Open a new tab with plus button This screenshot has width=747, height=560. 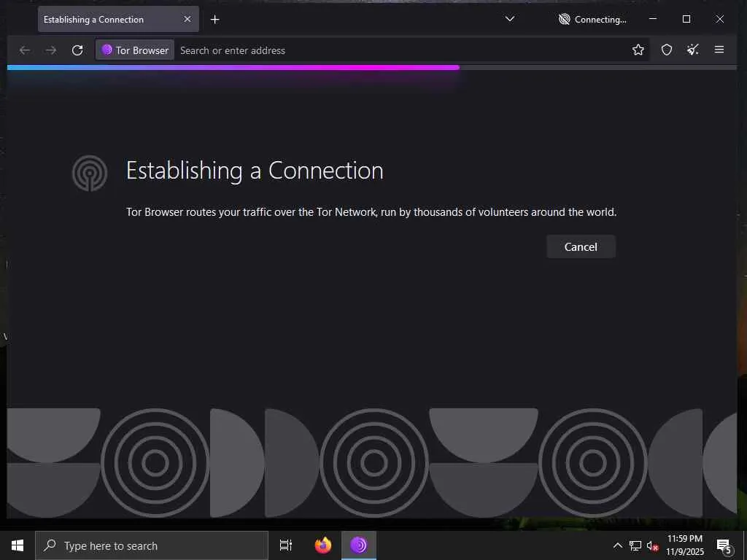pos(215,20)
